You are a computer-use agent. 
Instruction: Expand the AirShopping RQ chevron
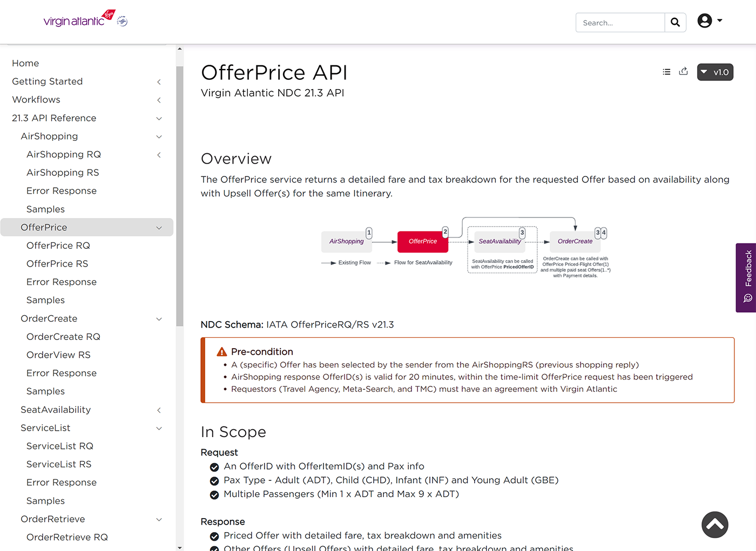pyautogui.click(x=159, y=155)
